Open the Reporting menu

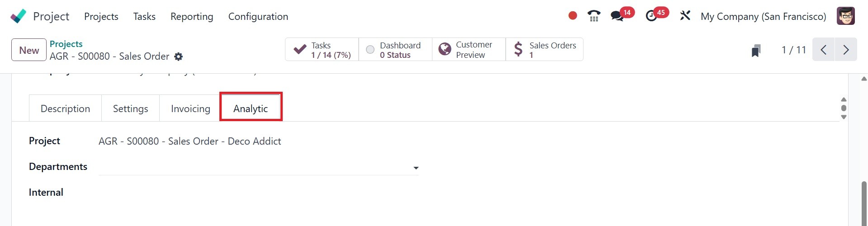[192, 17]
